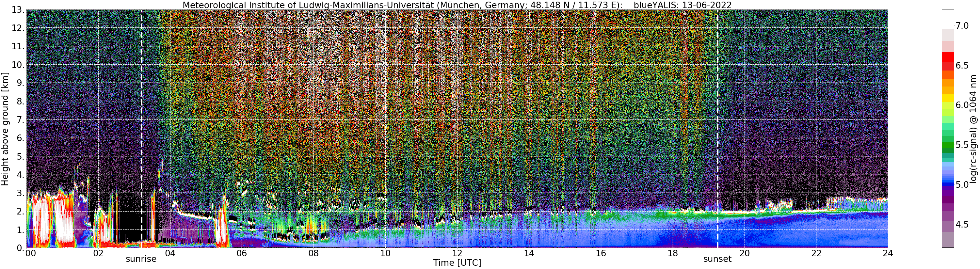Pick the dark blue band of the colorbar
The width and height of the screenshot is (980, 269).
click(x=948, y=184)
